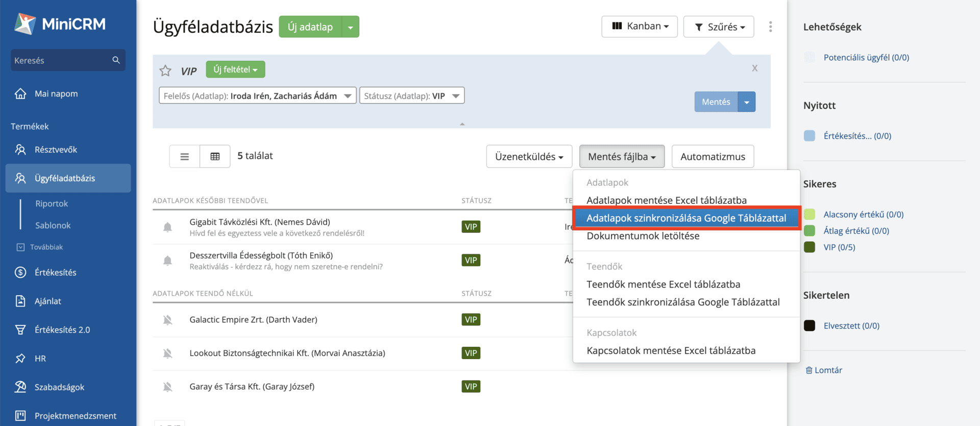
Task: Switch to table grid view icon
Action: [x=215, y=156]
